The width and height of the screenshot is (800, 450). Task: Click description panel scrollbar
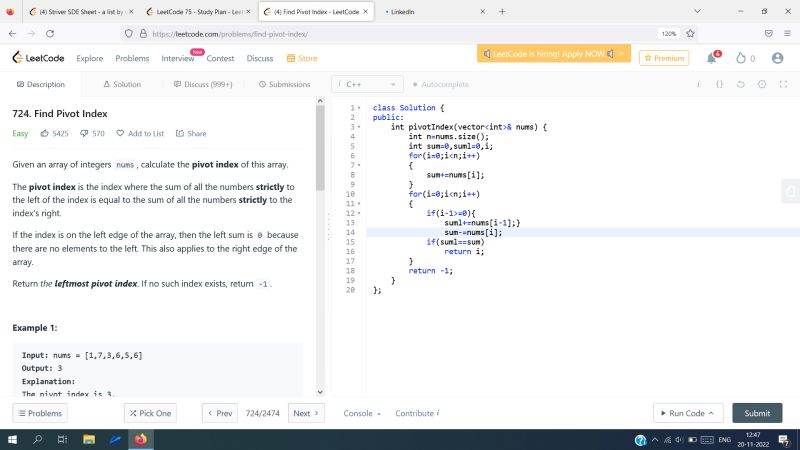[320, 148]
